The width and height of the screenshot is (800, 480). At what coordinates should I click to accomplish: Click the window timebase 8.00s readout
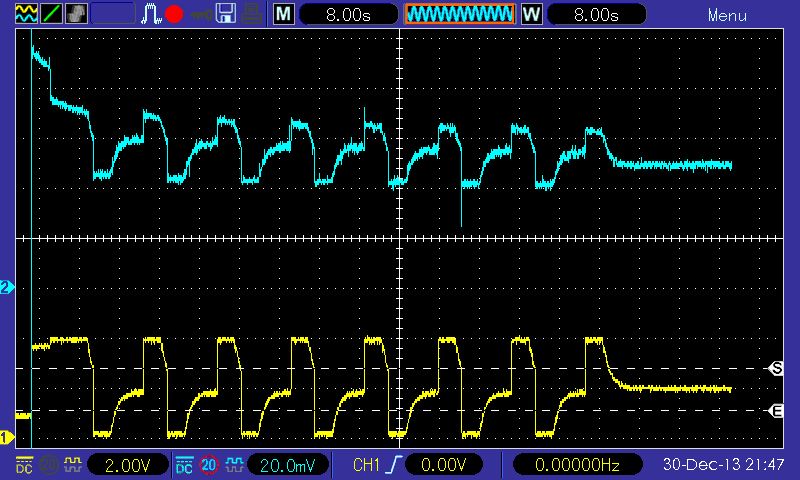pos(596,14)
